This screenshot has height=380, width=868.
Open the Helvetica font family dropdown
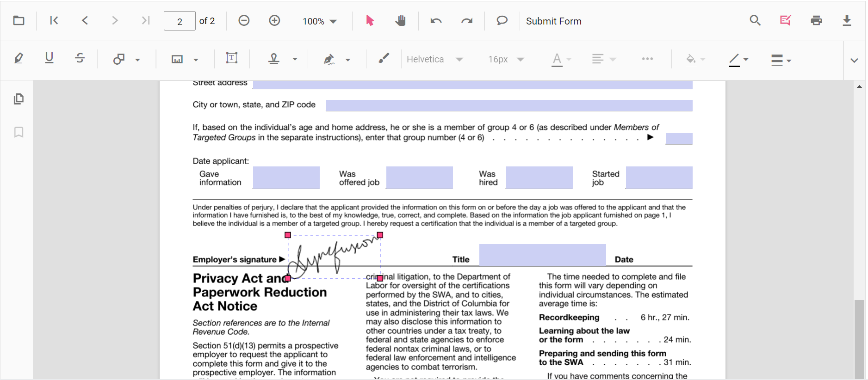[434, 59]
